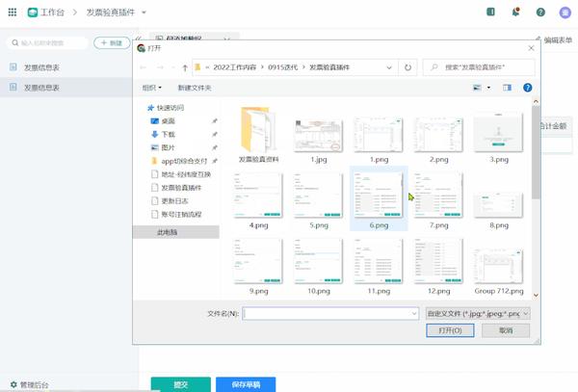This screenshot has width=578, height=392.
Task: Toggle the preview pane icon
Action: click(508, 88)
